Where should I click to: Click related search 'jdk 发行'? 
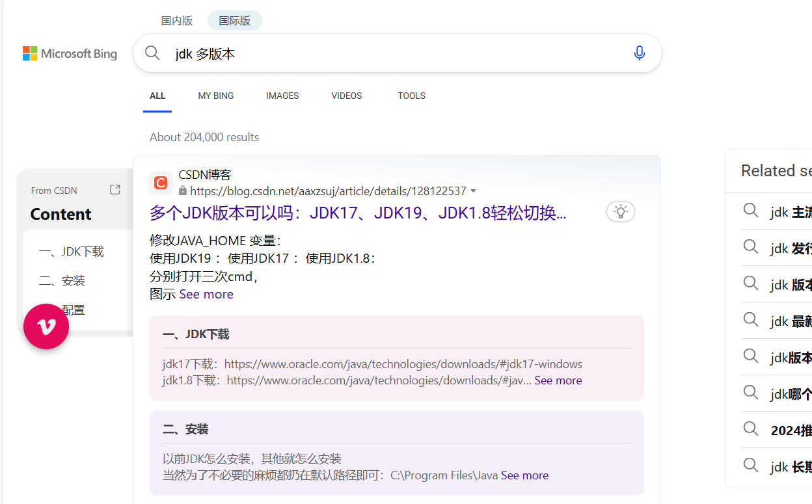point(791,248)
